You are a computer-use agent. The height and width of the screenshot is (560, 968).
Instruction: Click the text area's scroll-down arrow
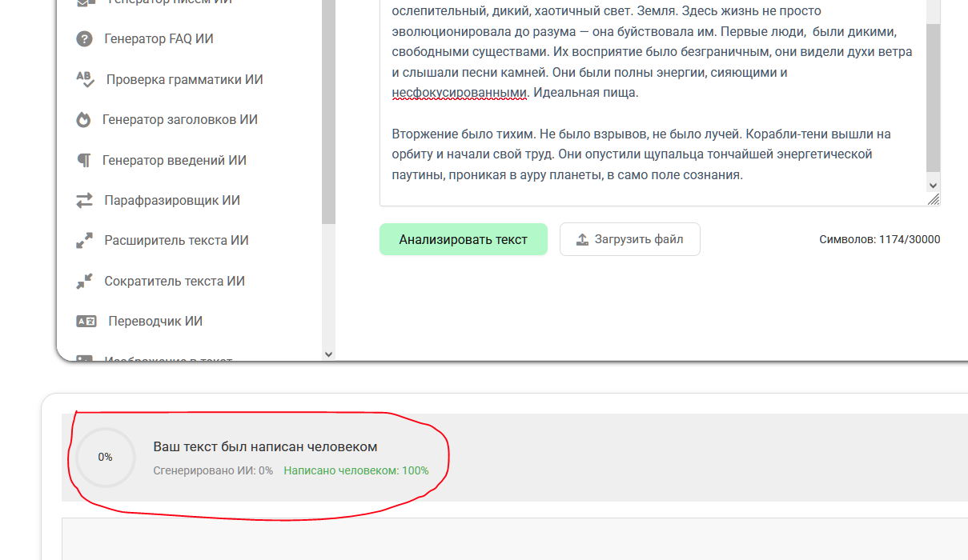[x=933, y=185]
